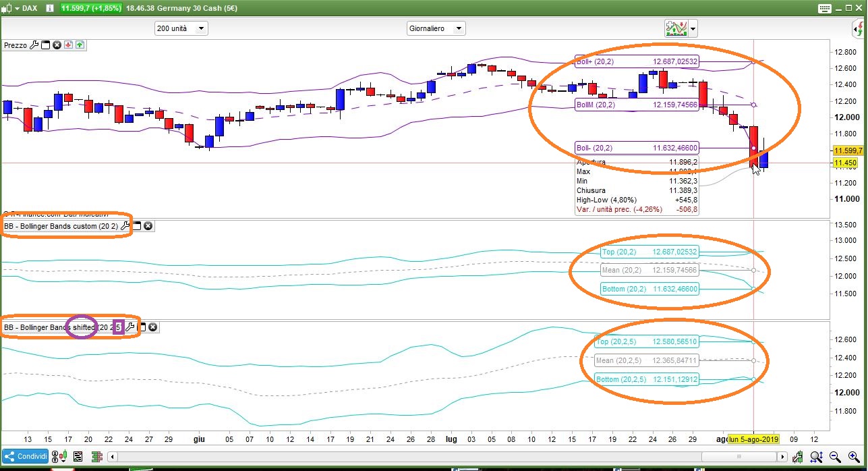Open the 200 unità dropdown
This screenshot has width=868, height=471.
(x=181, y=28)
